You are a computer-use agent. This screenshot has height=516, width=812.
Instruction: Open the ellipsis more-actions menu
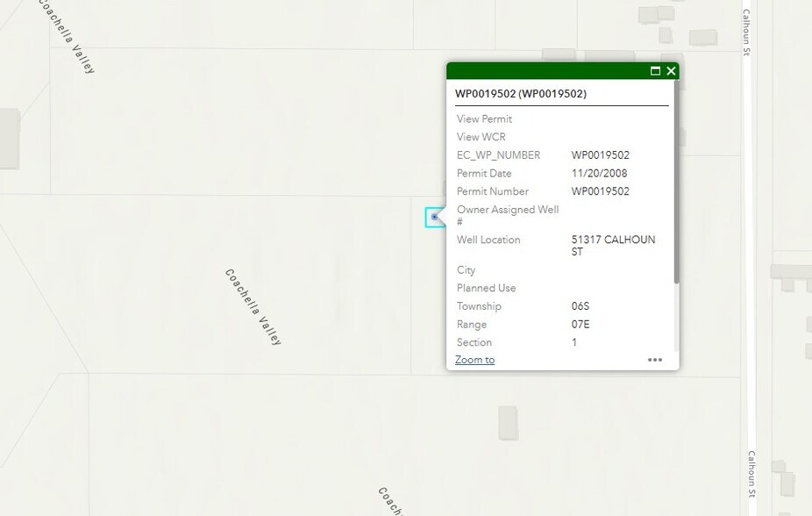(x=655, y=360)
